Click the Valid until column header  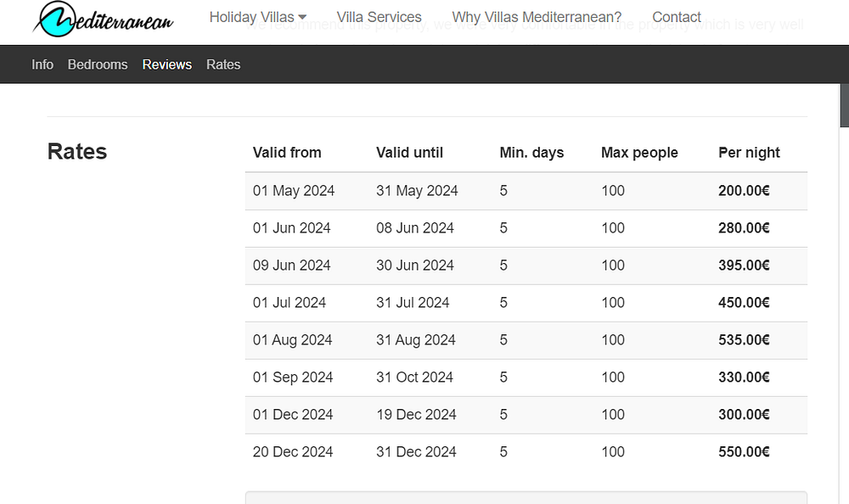click(x=409, y=153)
